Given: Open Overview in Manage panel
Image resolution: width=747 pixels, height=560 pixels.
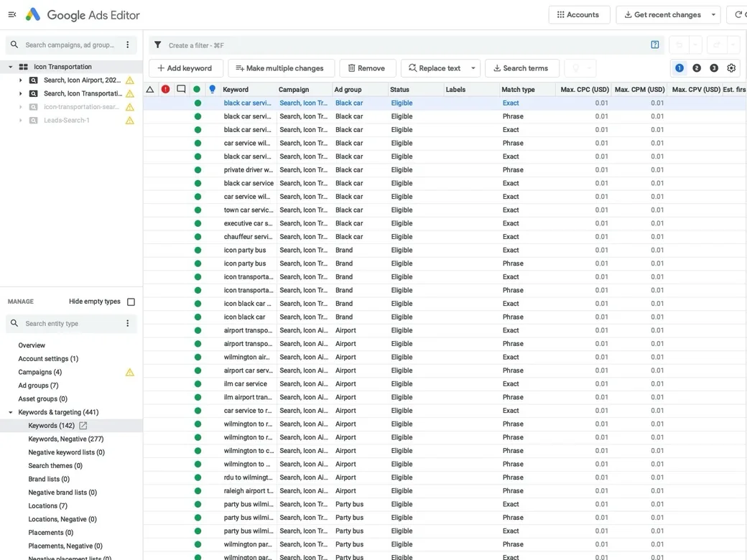Looking at the screenshot, I should 32,345.
